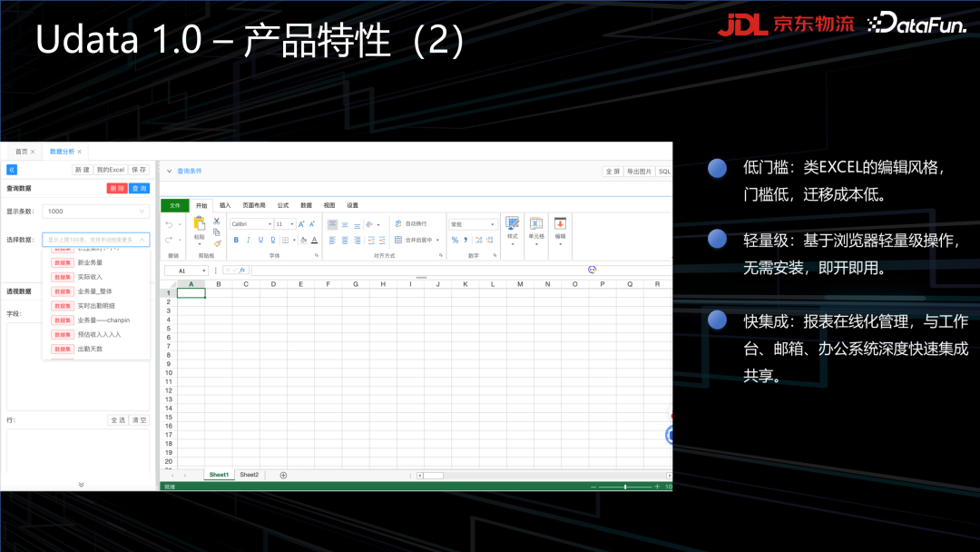Image resolution: width=980 pixels, height=552 pixels.
Task: Switch to the 视图 ribbon tab
Action: tap(329, 205)
